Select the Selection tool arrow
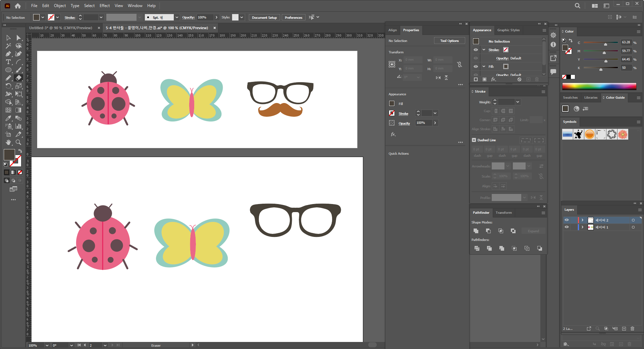Viewport: 644px width, 349px height. (x=8, y=38)
